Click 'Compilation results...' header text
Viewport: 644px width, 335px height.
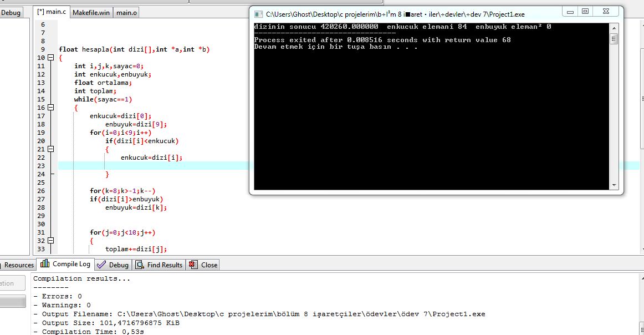click(x=81, y=278)
